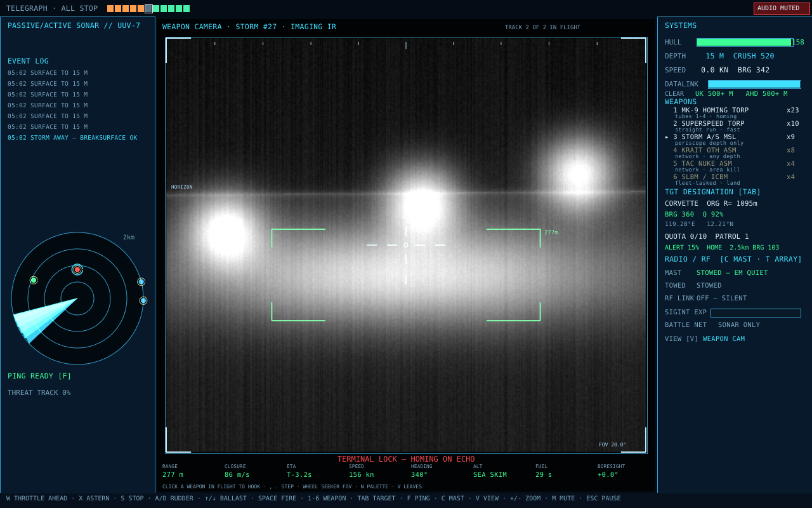Click the selection arrow beside STORM A/S MSL

(667, 137)
